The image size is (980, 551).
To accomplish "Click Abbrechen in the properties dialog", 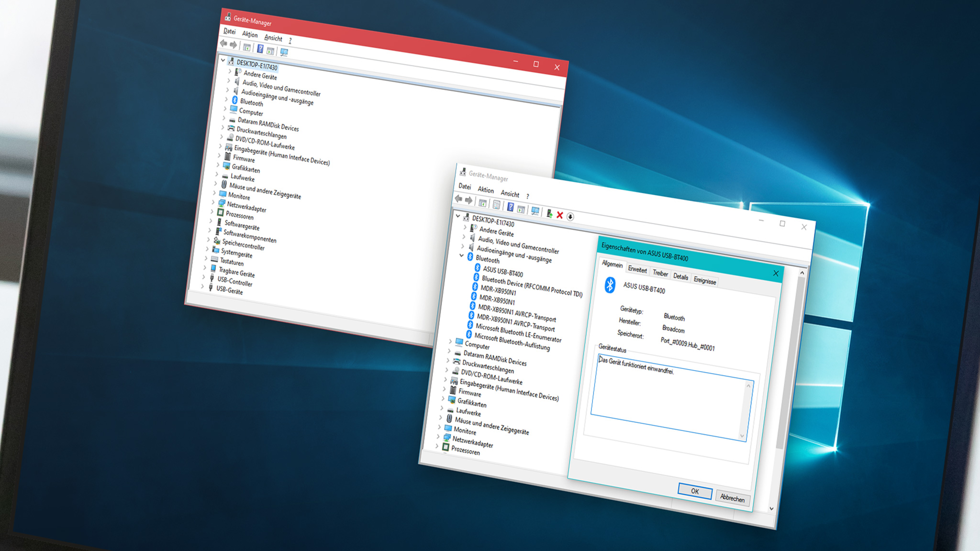I will coord(733,498).
